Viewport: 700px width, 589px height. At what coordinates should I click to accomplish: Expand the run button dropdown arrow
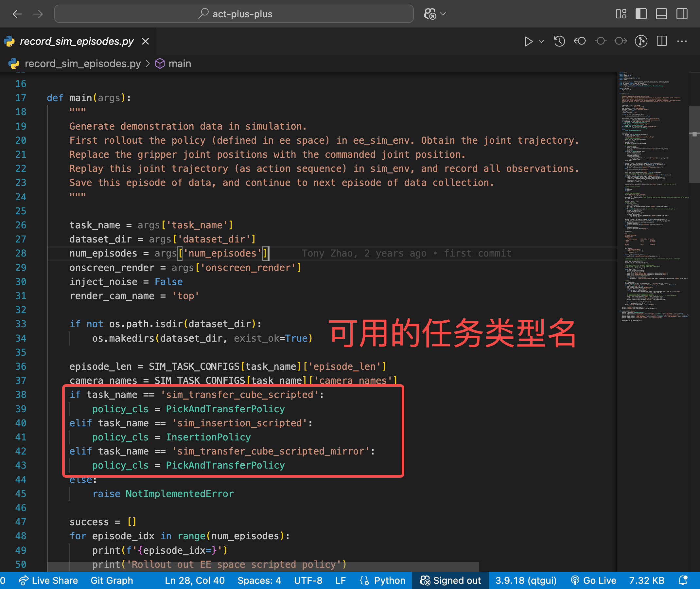(x=541, y=42)
